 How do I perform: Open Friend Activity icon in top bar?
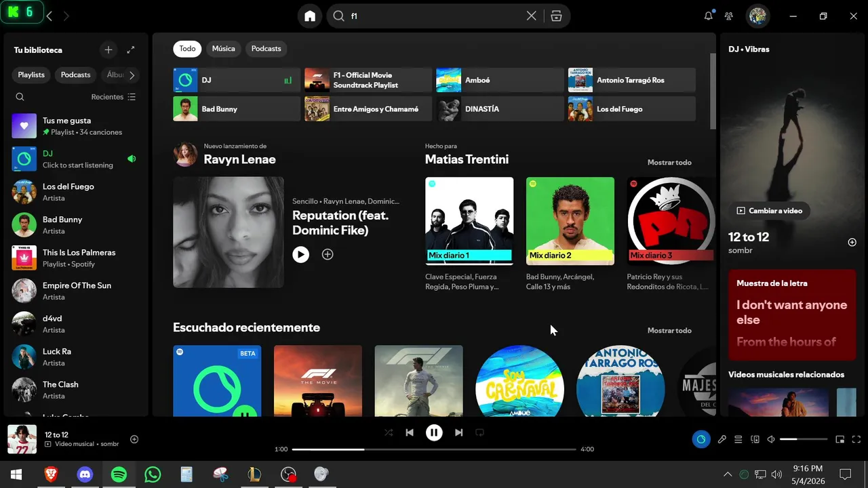pos(729,16)
